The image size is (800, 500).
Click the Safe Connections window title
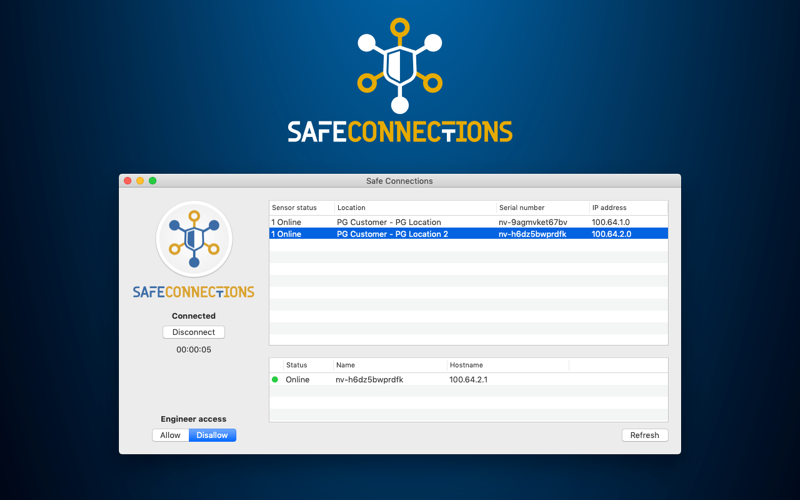[399, 181]
